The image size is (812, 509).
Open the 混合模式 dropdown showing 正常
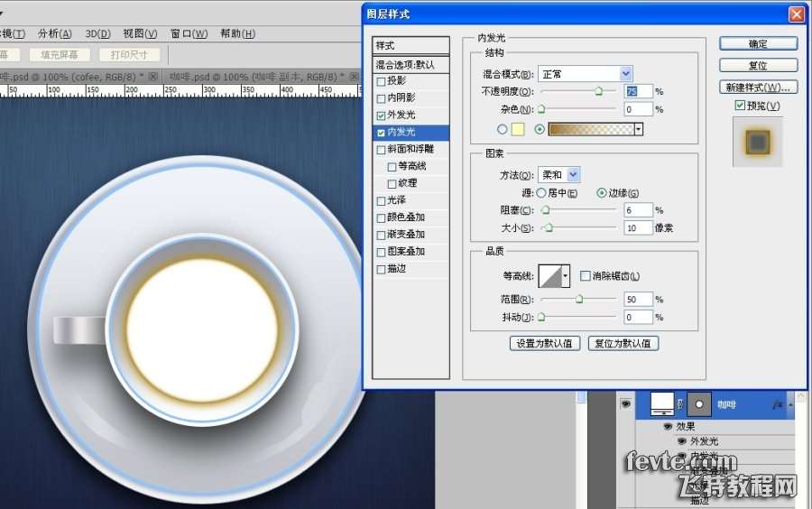(586, 74)
